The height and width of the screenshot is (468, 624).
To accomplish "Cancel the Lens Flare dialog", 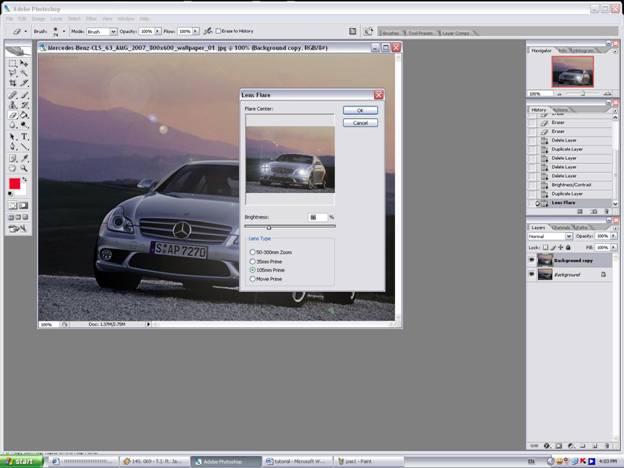I will (359, 122).
